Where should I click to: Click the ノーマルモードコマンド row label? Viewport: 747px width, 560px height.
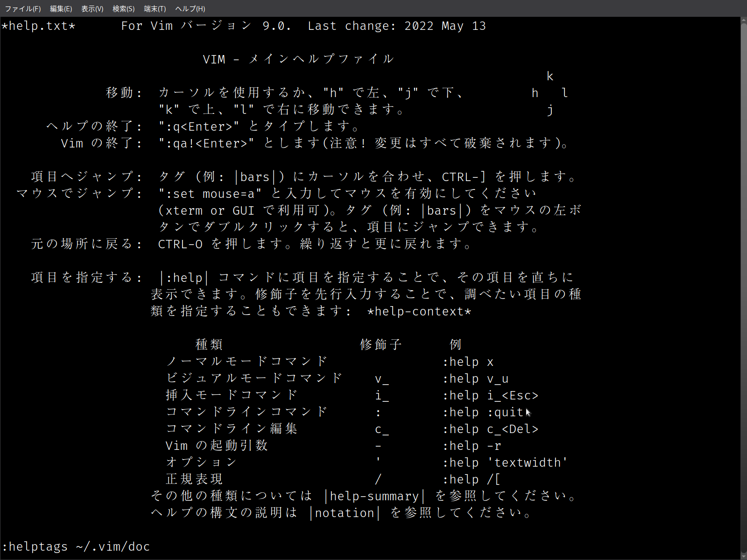tap(247, 362)
